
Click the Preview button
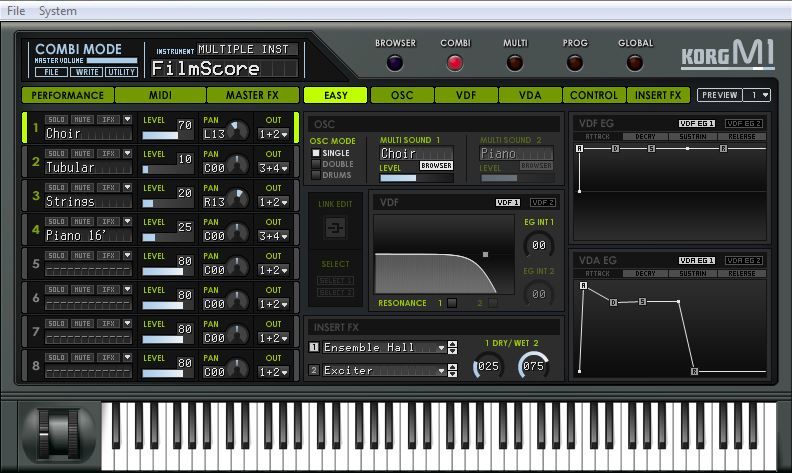click(720, 95)
